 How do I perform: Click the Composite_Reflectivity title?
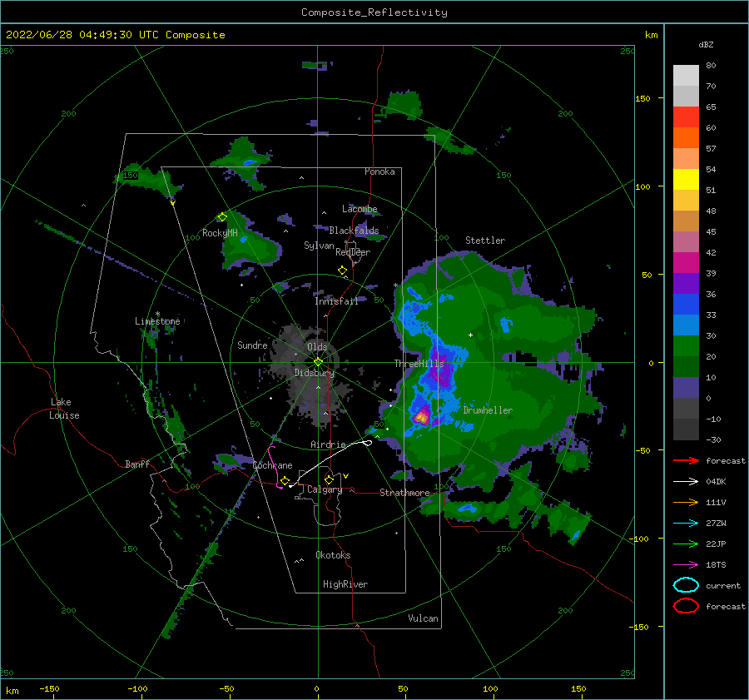(374, 12)
